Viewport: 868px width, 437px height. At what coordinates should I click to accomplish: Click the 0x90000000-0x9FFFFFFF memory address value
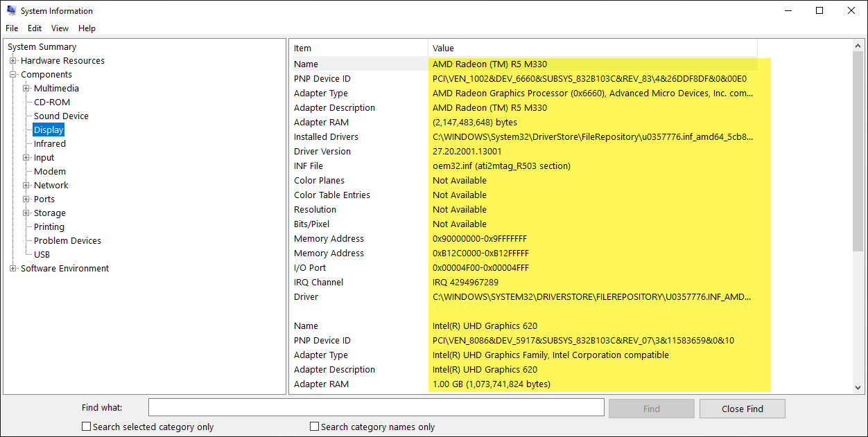coord(480,238)
